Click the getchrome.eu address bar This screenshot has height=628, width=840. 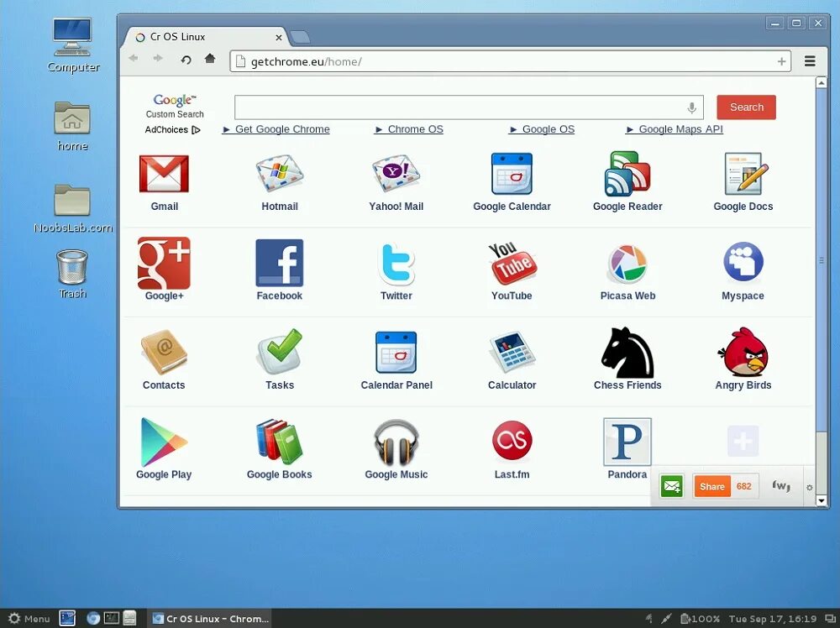tap(511, 61)
